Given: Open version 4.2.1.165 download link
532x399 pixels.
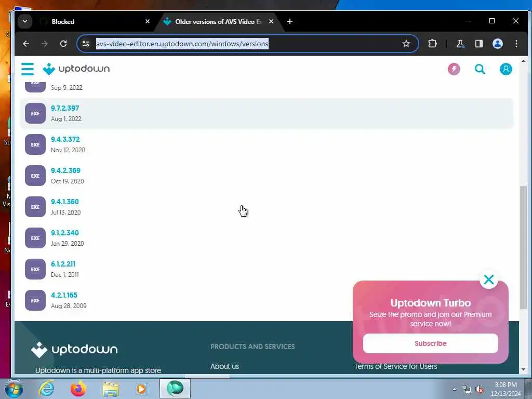Looking at the screenshot, I should point(64,296).
